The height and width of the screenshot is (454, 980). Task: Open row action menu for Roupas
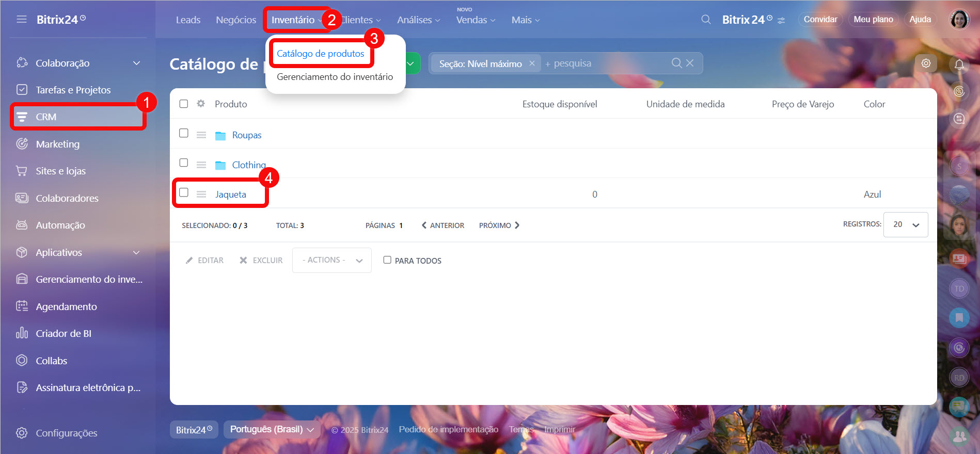coord(201,135)
